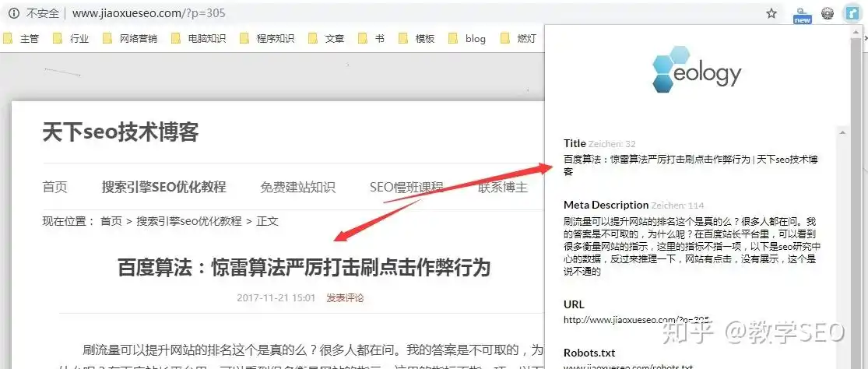
Task: Click the 天下seo技术博客 site title
Action: click(121, 132)
